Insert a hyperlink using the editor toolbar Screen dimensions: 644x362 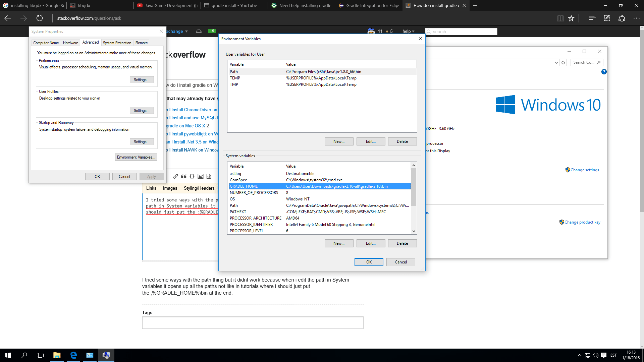click(x=175, y=177)
